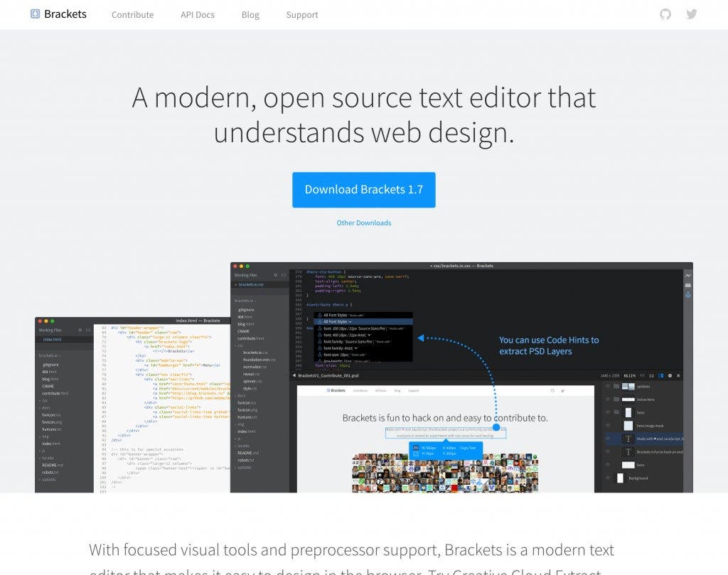Toggle visibility of the Background layer
Viewport: 728px width, 575px height.
(608, 478)
